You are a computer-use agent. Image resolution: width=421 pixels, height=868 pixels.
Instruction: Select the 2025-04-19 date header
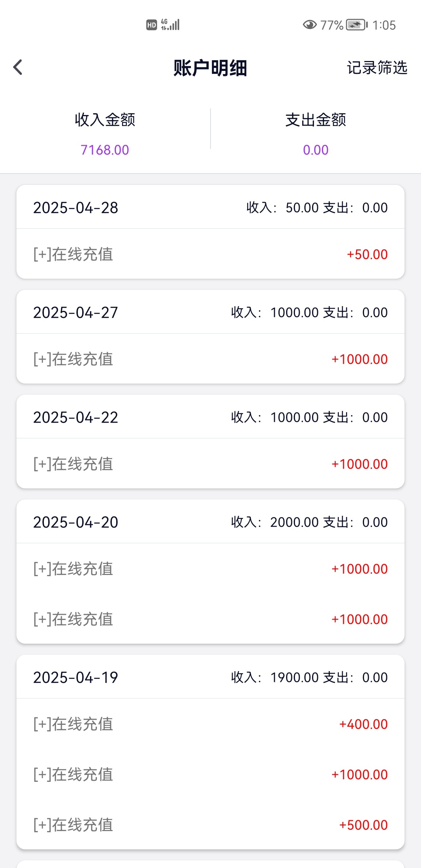(76, 678)
